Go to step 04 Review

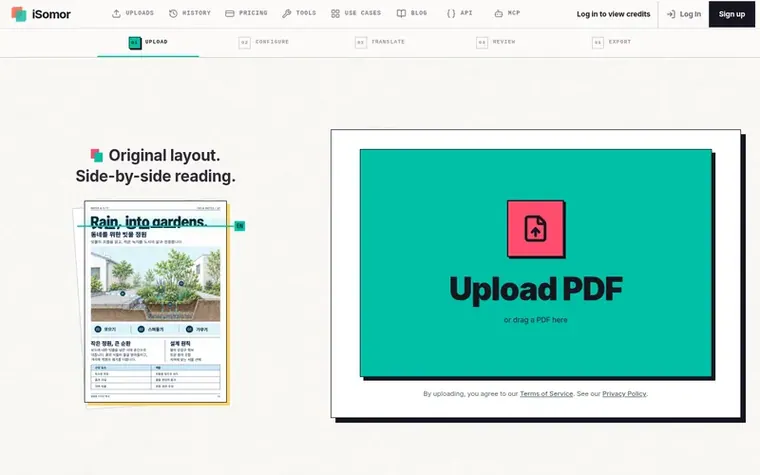[x=496, y=42]
